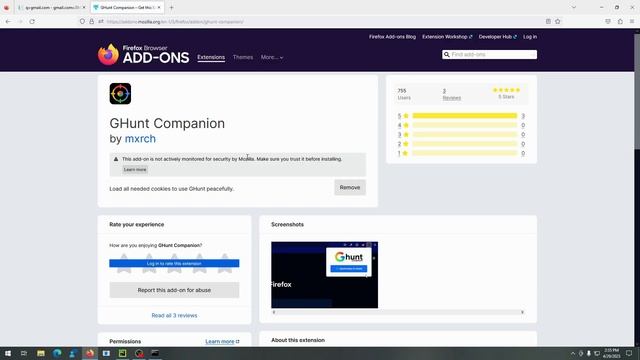The height and width of the screenshot is (360, 640).
Task: Open Task View on the taskbar
Action: (x=24, y=353)
